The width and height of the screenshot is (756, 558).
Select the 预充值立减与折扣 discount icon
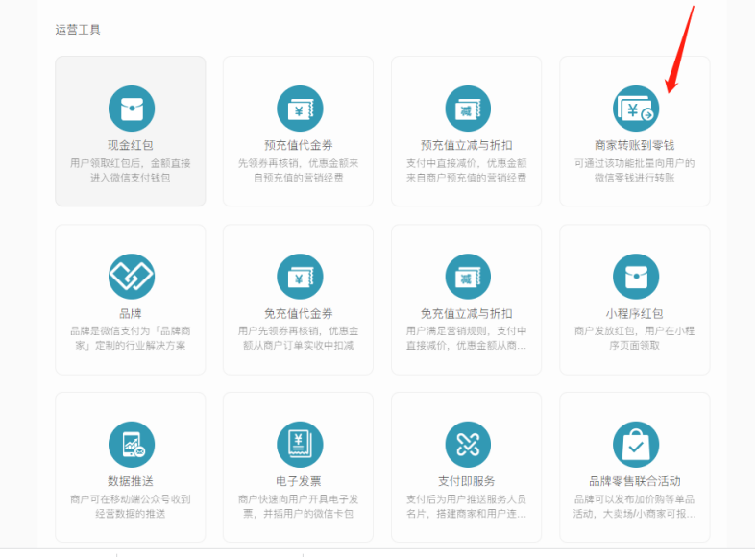(468, 108)
